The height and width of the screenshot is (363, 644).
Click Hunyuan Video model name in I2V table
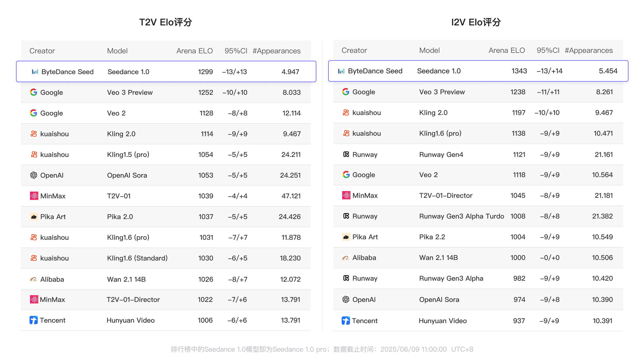[443, 321]
